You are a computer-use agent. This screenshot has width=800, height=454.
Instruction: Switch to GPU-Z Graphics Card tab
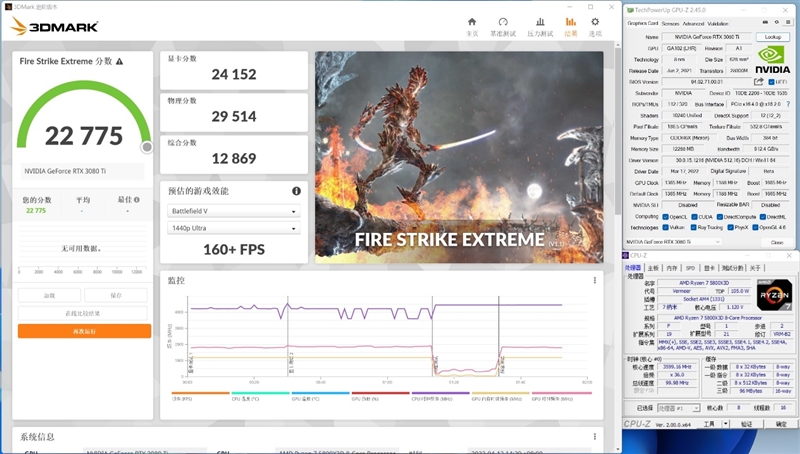[x=642, y=23]
